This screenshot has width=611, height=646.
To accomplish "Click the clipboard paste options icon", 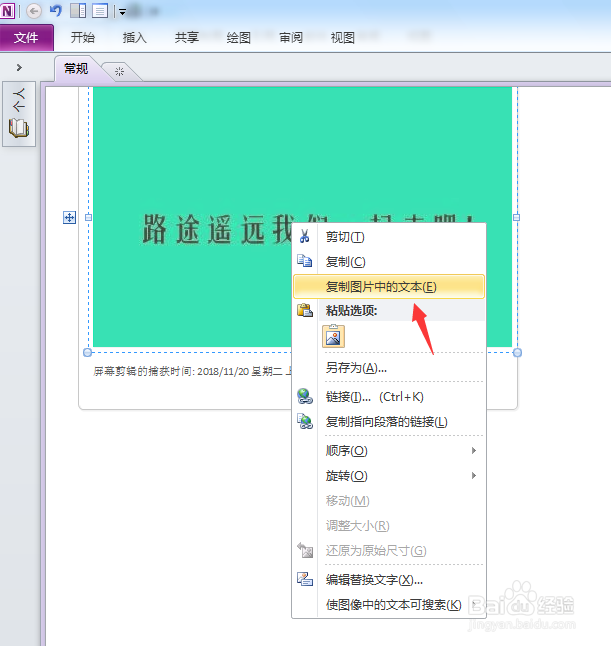I will [x=305, y=310].
